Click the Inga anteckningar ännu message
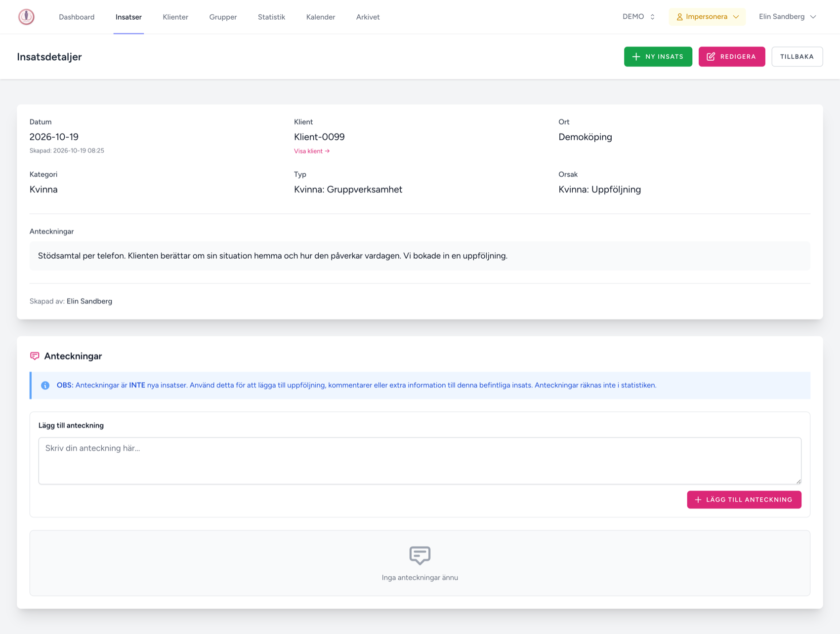Viewport: 840px width, 634px height. pyautogui.click(x=420, y=578)
